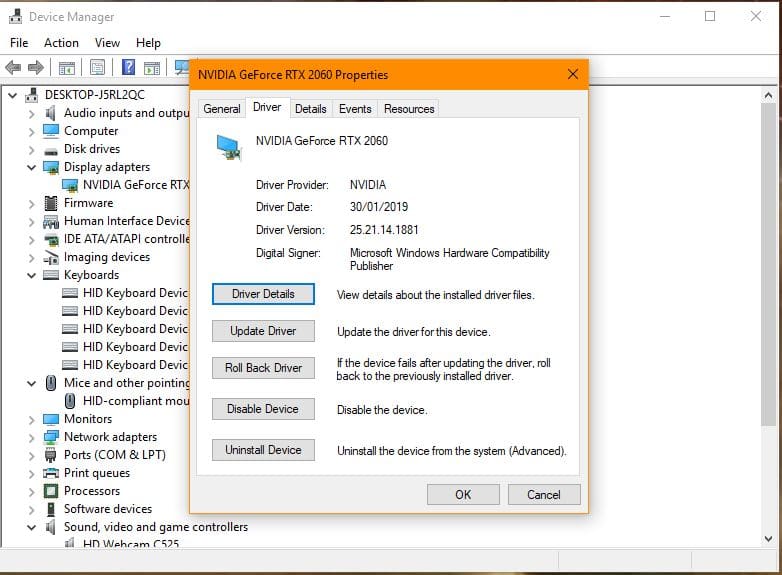782x575 pixels.
Task: Click the Network adapters icon
Action: coord(51,437)
